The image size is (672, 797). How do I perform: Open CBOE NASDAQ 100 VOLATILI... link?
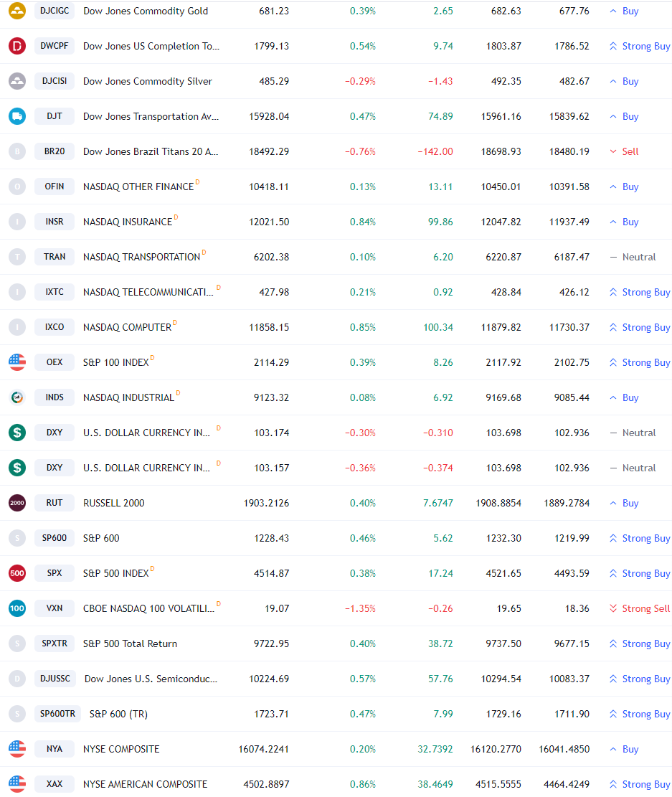click(149, 608)
